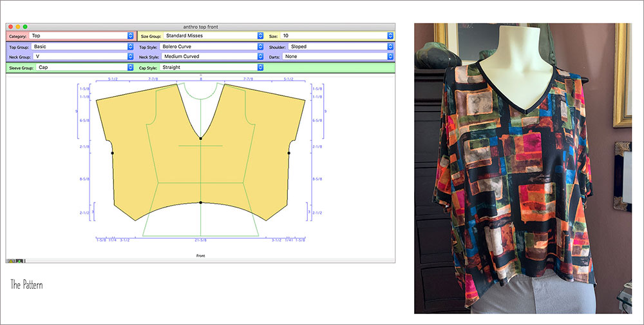Open the Darts dropdown set to None

click(x=339, y=57)
